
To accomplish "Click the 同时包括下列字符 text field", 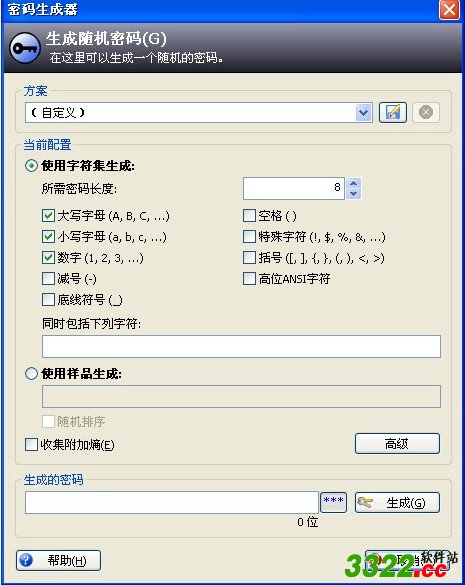I will [241, 346].
